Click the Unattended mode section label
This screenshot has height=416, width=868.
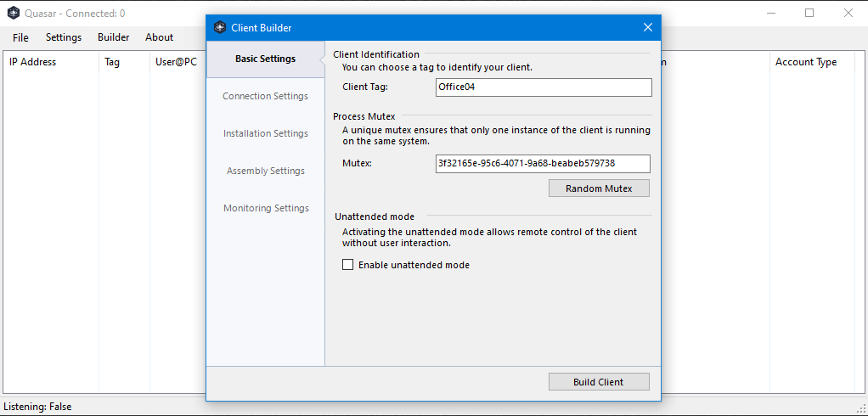375,216
